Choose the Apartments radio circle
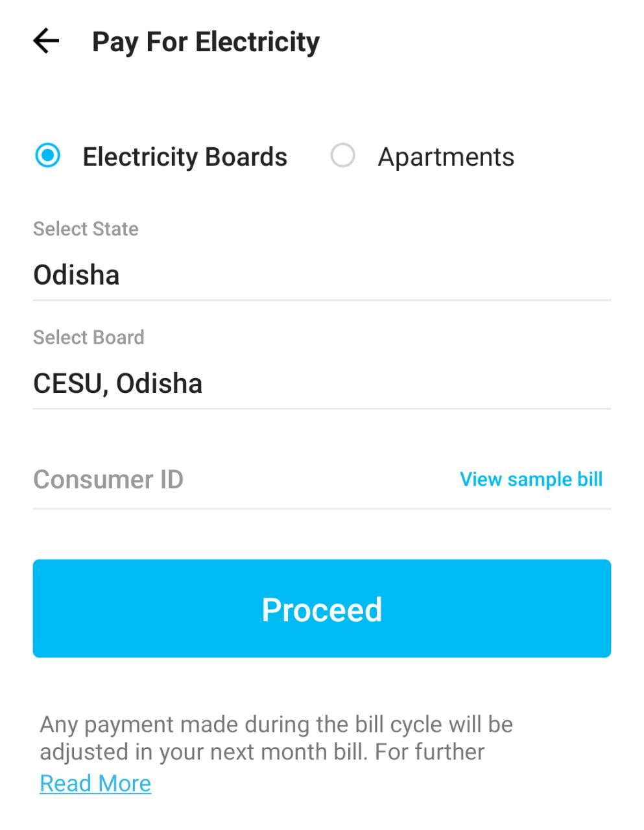 point(342,156)
